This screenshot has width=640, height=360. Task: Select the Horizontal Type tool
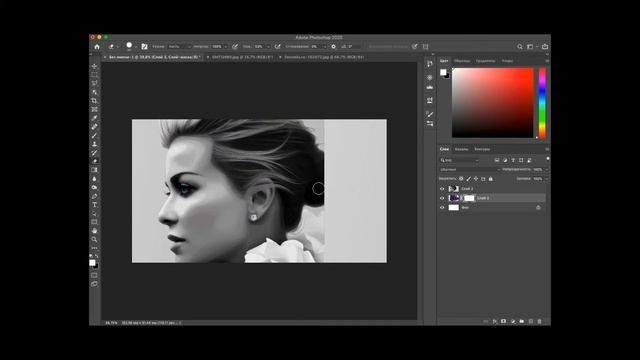pyautogui.click(x=94, y=204)
